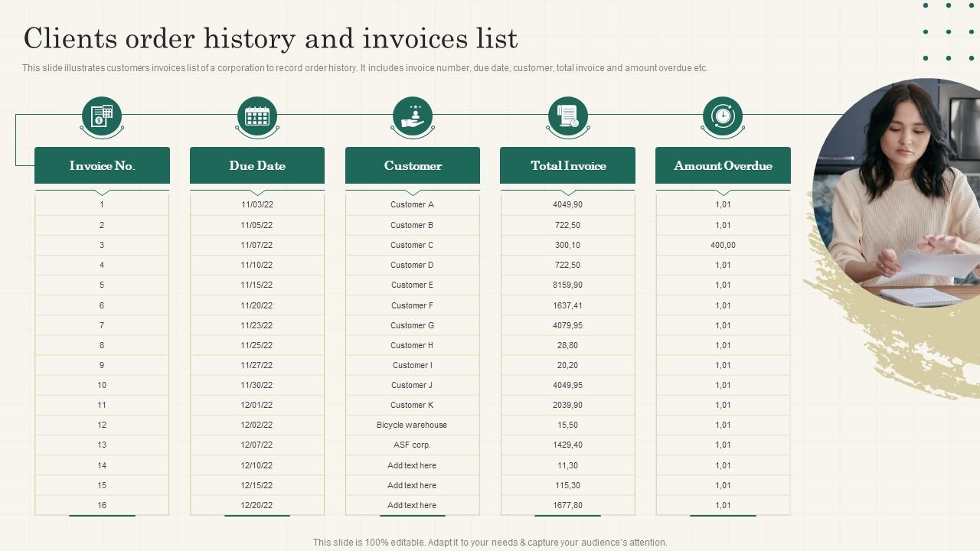This screenshot has height=551, width=980.
Task: Click the Amount Overdue header
Action: tap(722, 165)
